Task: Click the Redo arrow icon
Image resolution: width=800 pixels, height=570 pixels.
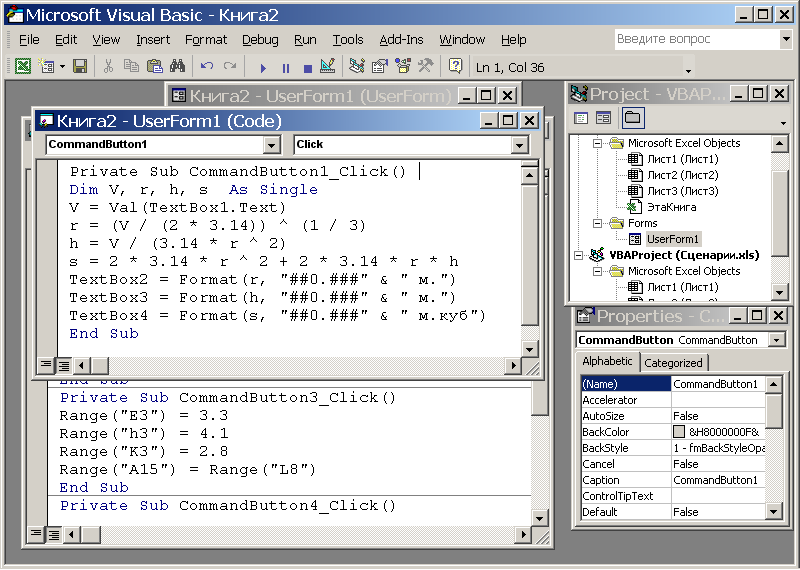Action: click(x=230, y=66)
